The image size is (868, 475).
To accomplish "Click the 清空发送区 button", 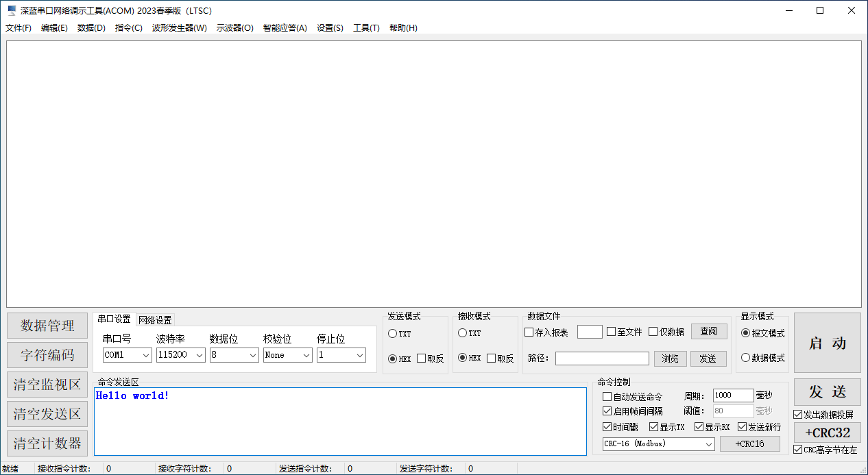I will [47, 414].
